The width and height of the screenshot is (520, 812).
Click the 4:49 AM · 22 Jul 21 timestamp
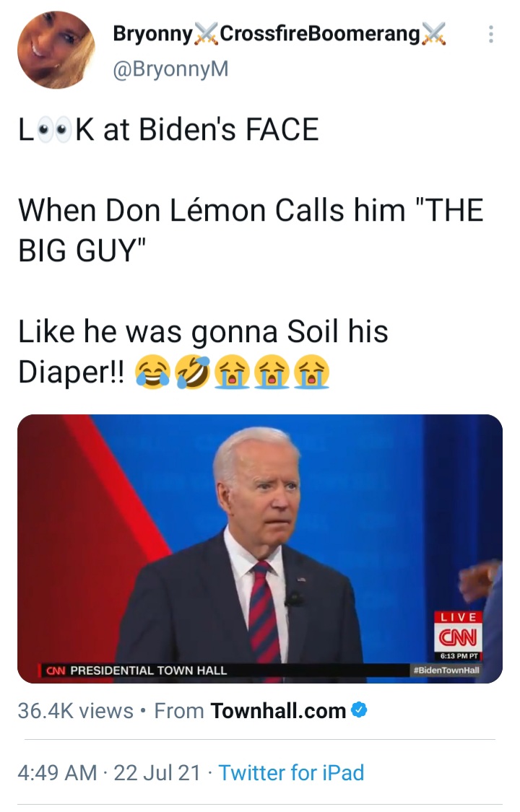point(109,772)
